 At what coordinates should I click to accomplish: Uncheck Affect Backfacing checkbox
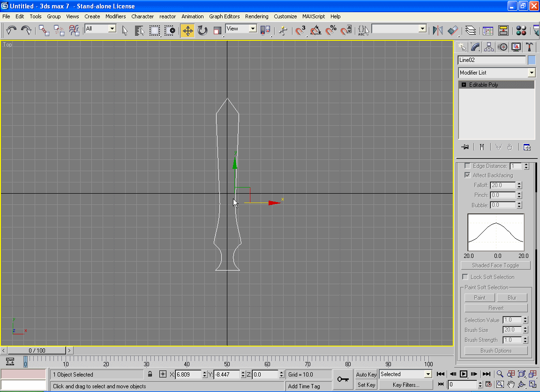(x=467, y=175)
